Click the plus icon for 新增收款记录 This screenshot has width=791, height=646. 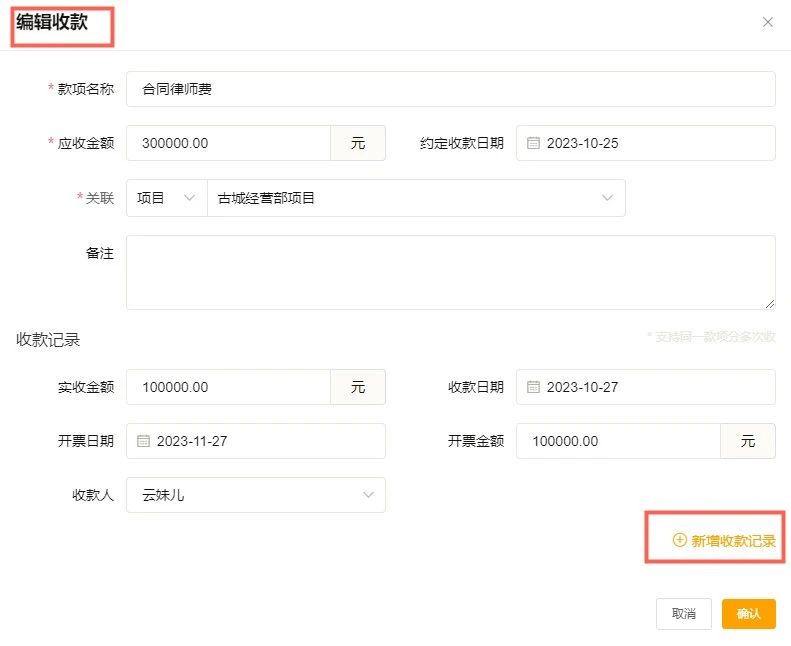point(680,540)
